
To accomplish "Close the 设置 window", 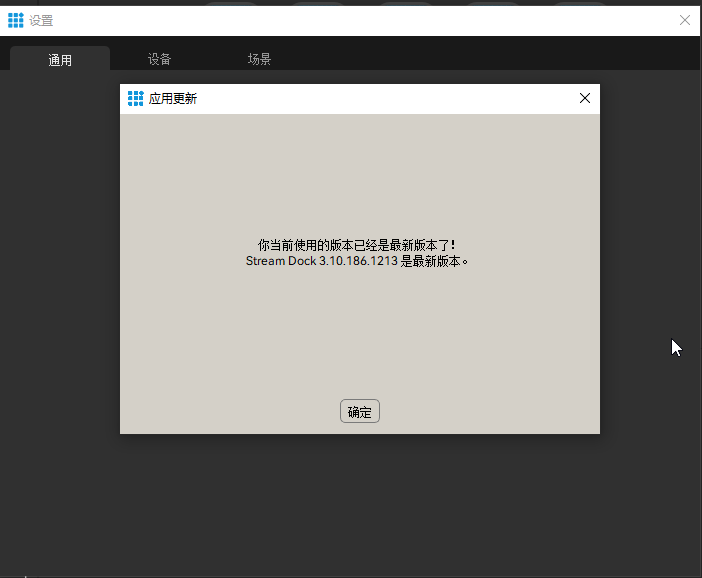I will 685,20.
